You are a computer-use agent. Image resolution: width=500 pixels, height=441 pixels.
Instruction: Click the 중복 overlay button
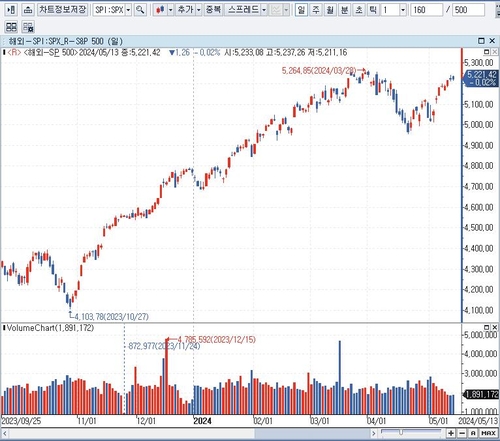point(213,10)
